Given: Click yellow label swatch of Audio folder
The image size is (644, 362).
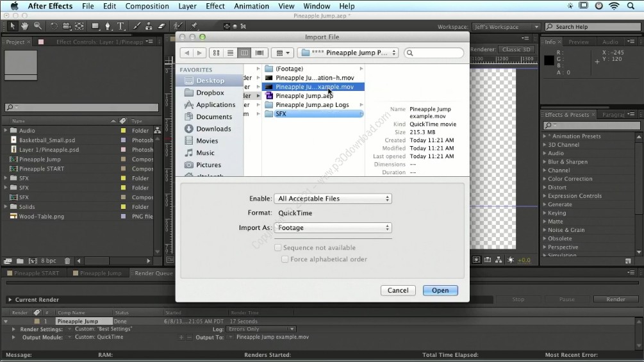Looking at the screenshot, I should (x=123, y=131).
